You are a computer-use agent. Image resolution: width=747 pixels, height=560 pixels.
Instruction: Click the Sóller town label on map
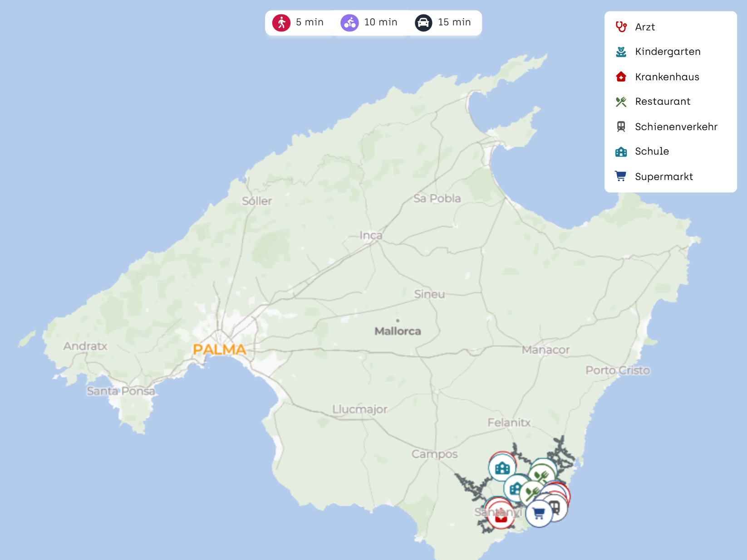[256, 201]
